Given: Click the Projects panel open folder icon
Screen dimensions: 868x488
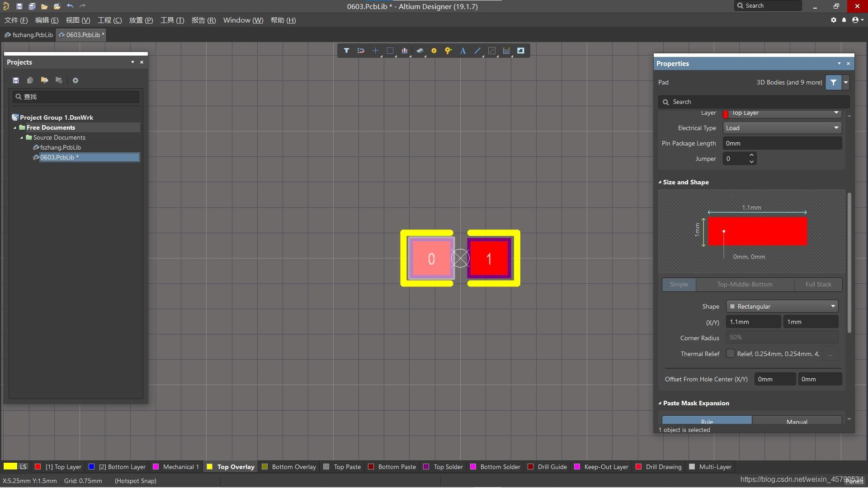Looking at the screenshot, I should coord(44,80).
